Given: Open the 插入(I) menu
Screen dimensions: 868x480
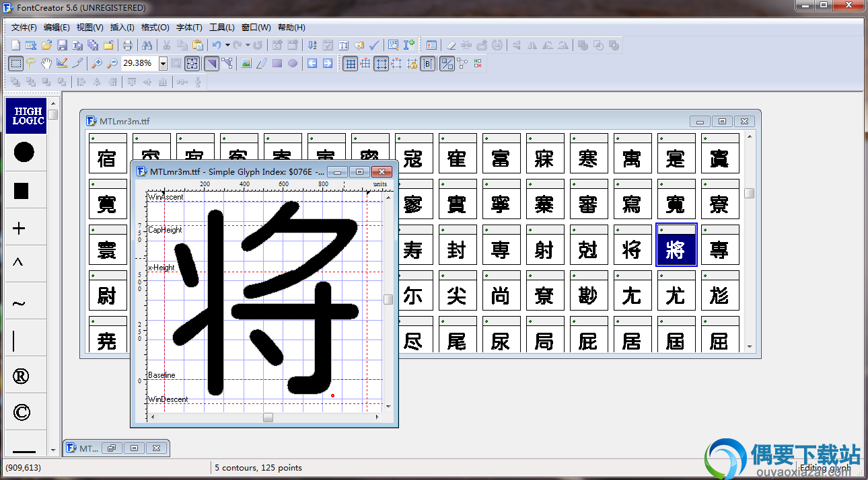Looking at the screenshot, I should 122,28.
